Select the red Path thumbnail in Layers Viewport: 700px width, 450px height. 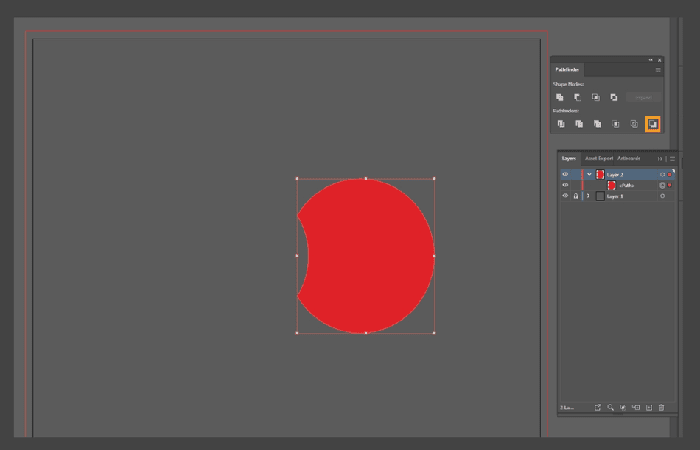tap(612, 185)
